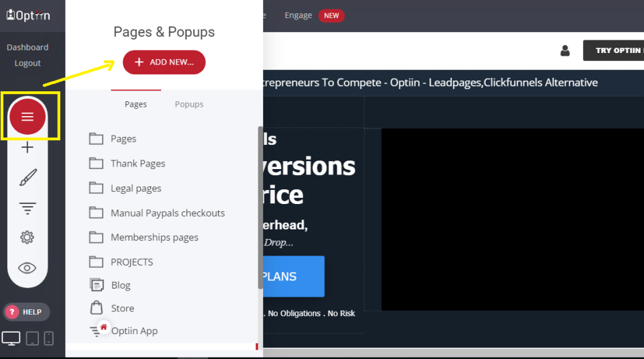Click the red NEW badge
Image resolution: width=644 pixels, height=359 pixels.
pyautogui.click(x=331, y=15)
